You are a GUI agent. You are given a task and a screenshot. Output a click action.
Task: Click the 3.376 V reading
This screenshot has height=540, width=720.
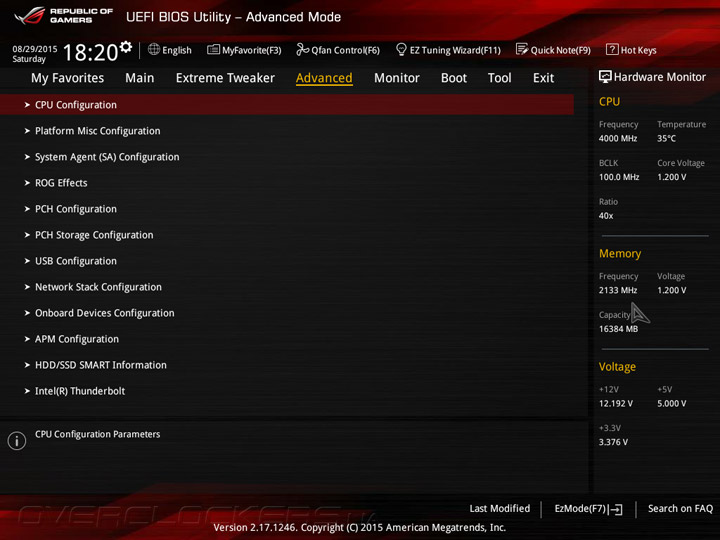click(613, 442)
